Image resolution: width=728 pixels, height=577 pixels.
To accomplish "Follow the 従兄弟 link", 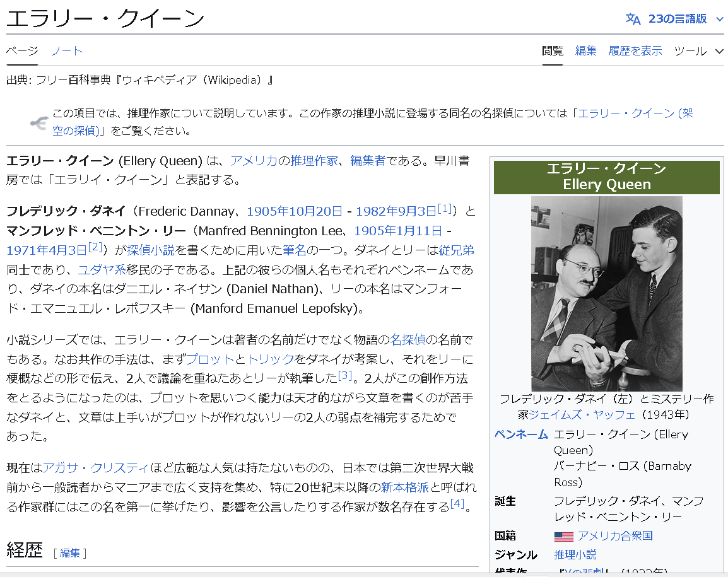I will click(x=456, y=250).
